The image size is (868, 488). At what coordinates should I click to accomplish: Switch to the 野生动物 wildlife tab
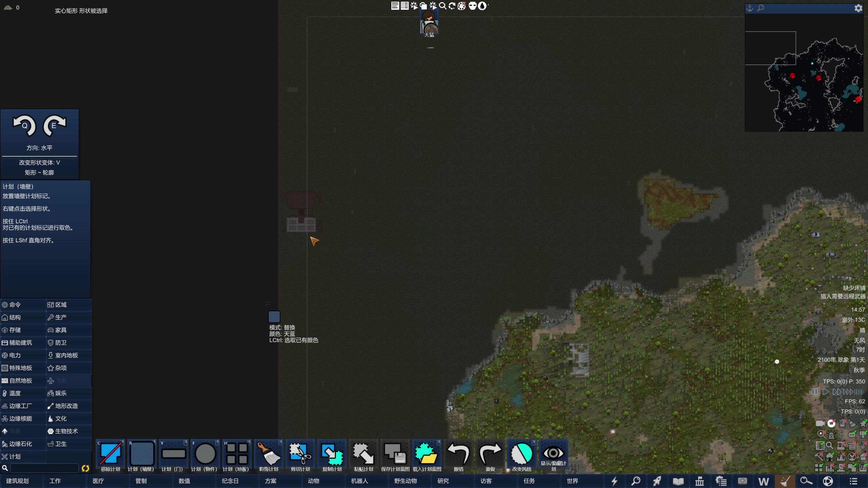[410, 481]
